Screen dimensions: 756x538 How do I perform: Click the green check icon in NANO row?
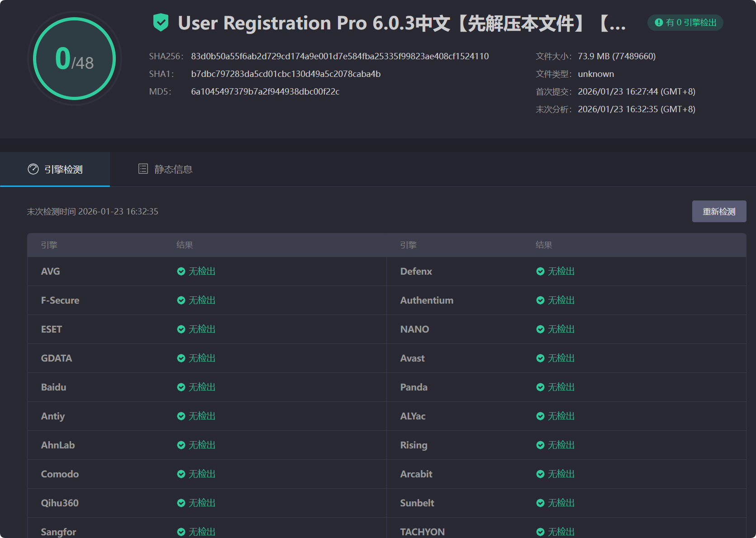coord(540,329)
